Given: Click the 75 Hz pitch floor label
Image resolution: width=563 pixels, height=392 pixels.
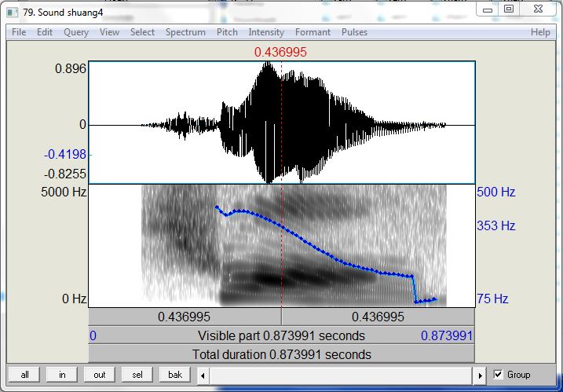Looking at the screenshot, I should 492,299.
